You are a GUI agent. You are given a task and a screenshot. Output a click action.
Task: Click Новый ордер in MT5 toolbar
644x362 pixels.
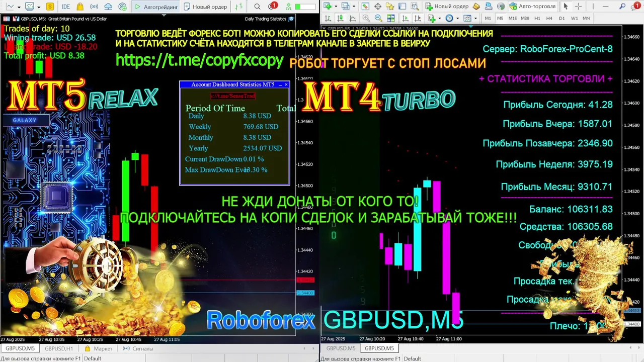tap(205, 7)
